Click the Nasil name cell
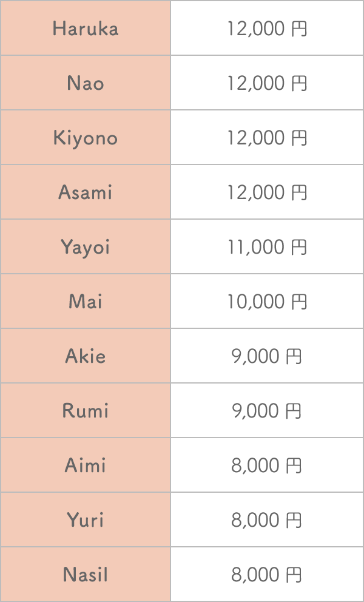The width and height of the screenshot is (364, 602). click(86, 574)
